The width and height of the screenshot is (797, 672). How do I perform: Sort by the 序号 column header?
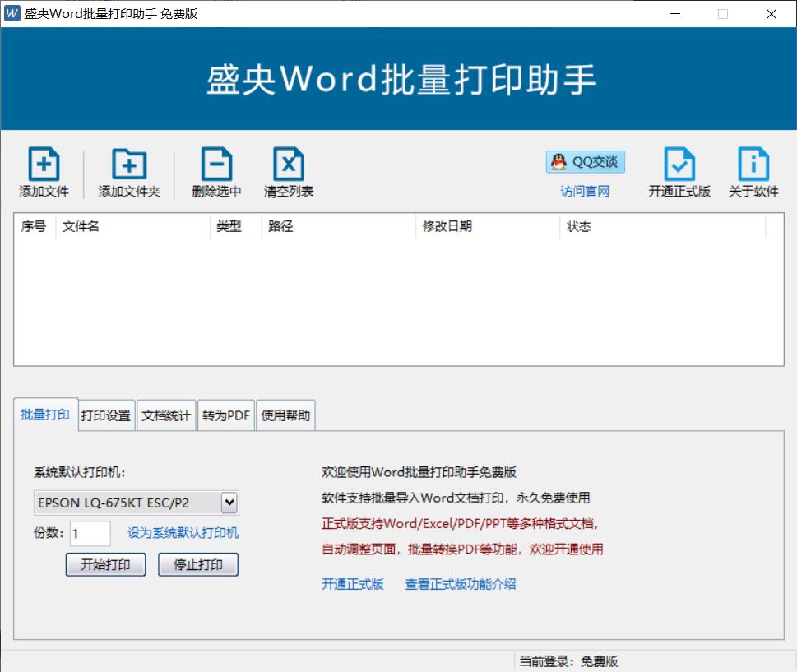click(35, 226)
